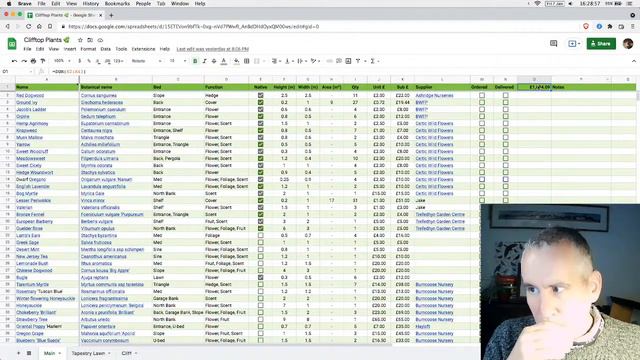Image resolution: width=640 pixels, height=360 pixels.
Task: Activate the Paint format tool
Action: tap(42, 61)
